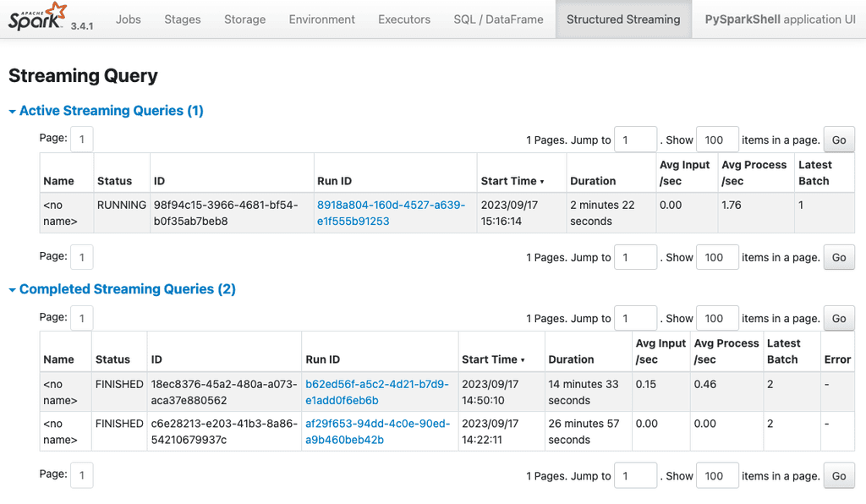Open the Environment tab
Screen dimensions: 866x504
point(321,19)
